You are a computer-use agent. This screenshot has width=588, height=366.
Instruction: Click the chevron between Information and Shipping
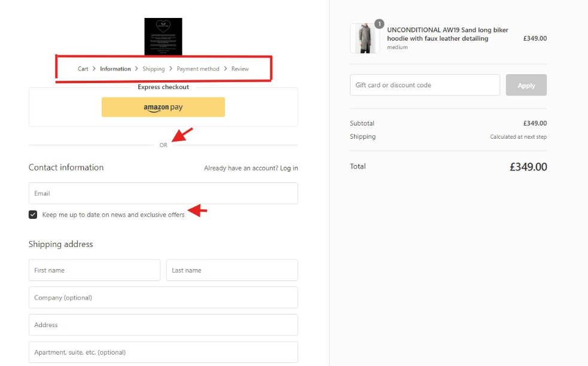pyautogui.click(x=136, y=68)
